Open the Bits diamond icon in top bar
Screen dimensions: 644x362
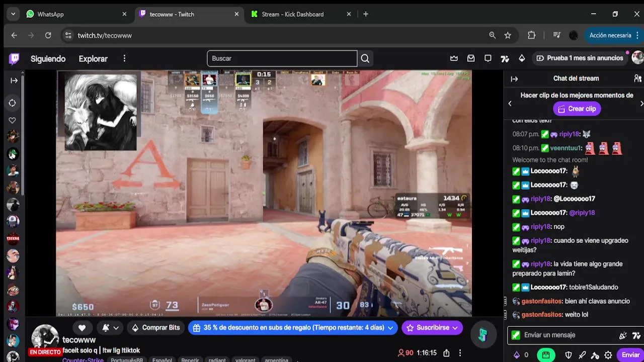click(522, 58)
